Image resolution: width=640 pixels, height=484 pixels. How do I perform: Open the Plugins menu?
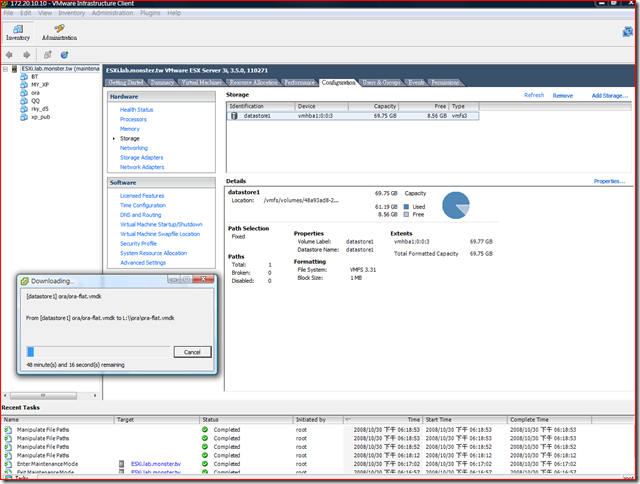click(x=150, y=13)
